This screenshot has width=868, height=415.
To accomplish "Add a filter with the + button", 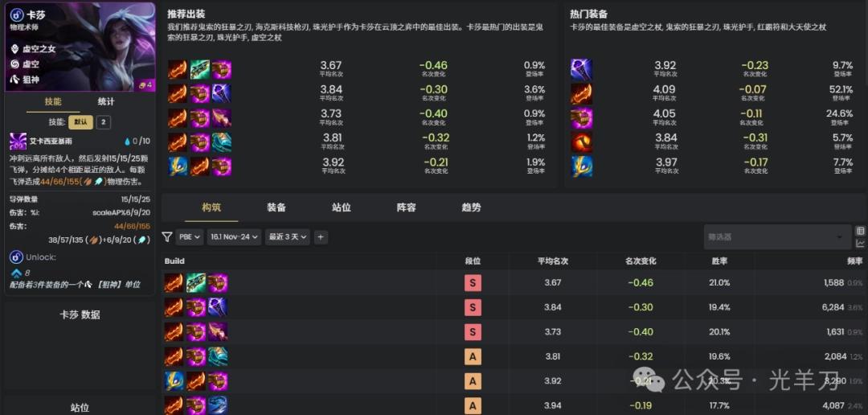I will pos(321,237).
